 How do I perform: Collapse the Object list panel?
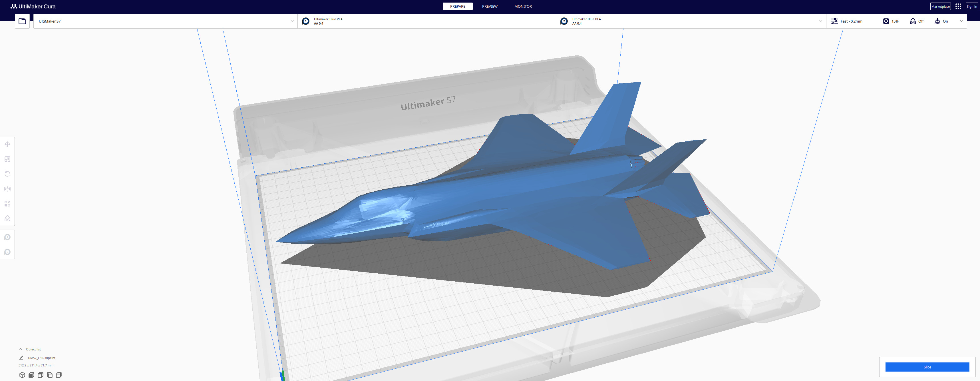tap(21, 349)
